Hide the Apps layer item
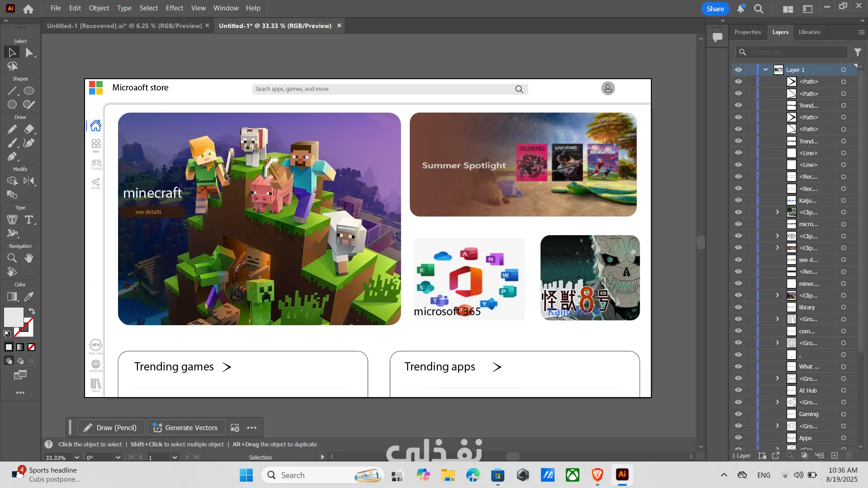The image size is (868, 488). pos(738,438)
